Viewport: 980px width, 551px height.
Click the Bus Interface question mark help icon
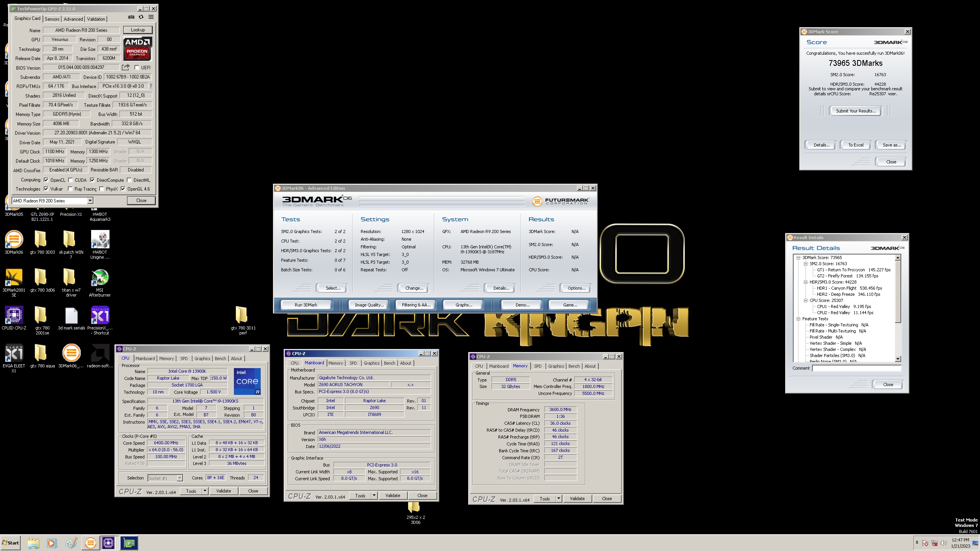150,86
